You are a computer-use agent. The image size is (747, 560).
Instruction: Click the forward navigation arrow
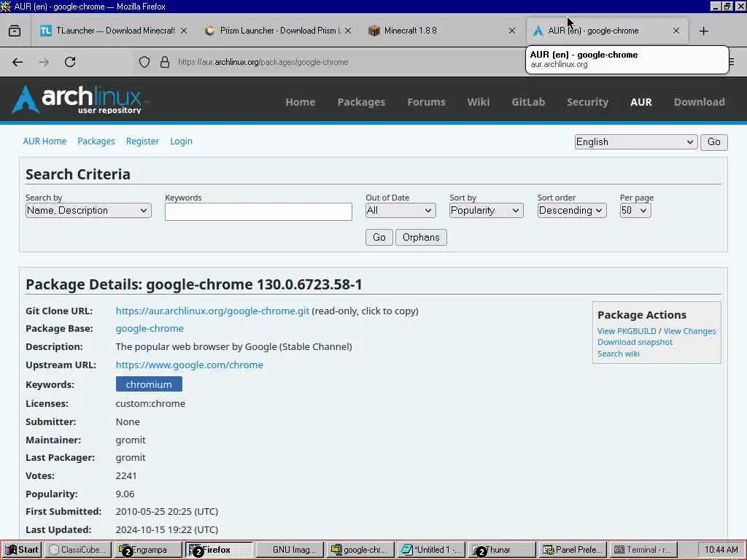pyautogui.click(x=44, y=62)
